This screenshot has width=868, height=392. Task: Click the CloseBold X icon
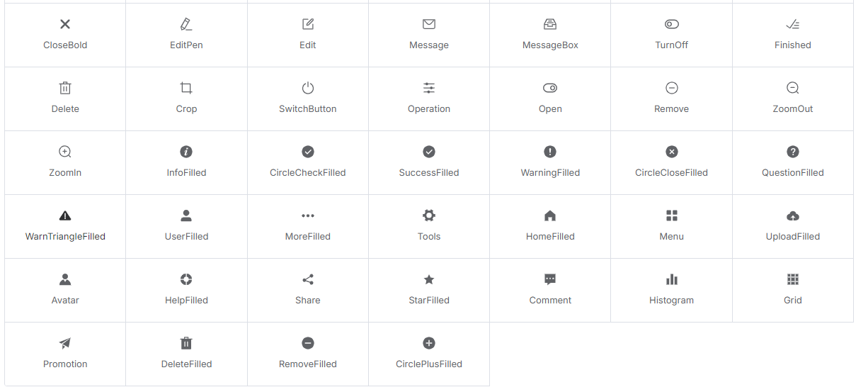(x=65, y=24)
